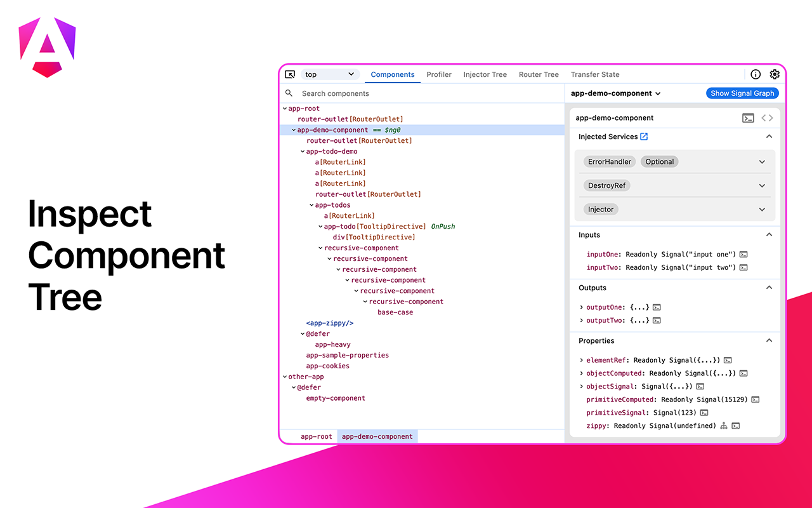Open the Transfer State tab
Viewport: 812px width, 508px height.
tap(594, 74)
